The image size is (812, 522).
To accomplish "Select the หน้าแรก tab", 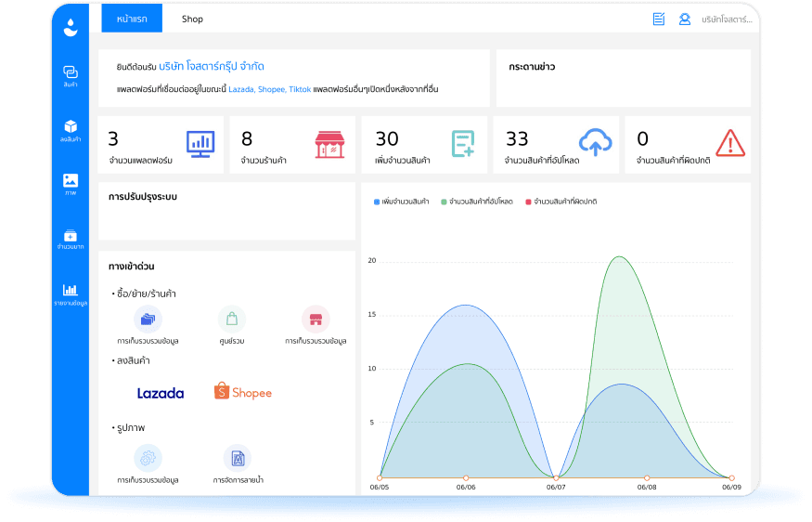I will point(132,19).
